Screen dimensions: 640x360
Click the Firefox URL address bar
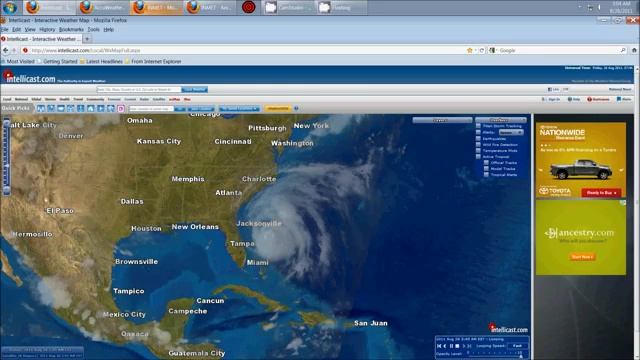[245, 50]
